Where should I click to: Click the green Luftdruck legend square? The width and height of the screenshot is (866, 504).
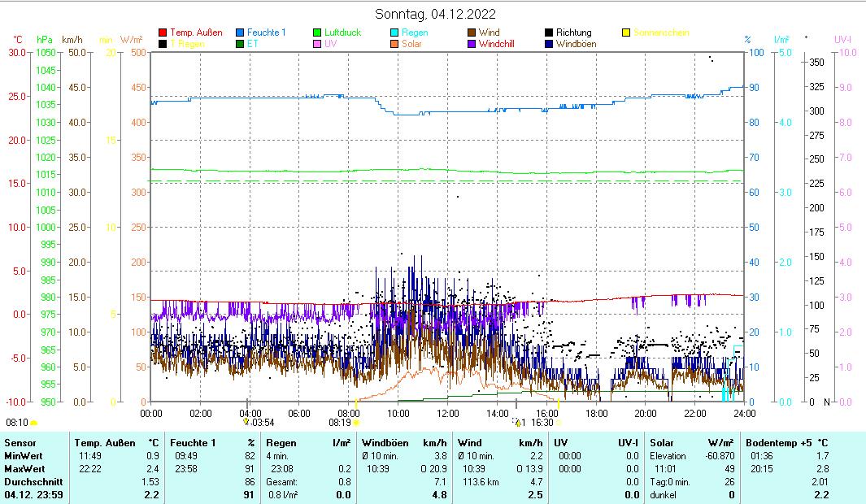click(317, 33)
